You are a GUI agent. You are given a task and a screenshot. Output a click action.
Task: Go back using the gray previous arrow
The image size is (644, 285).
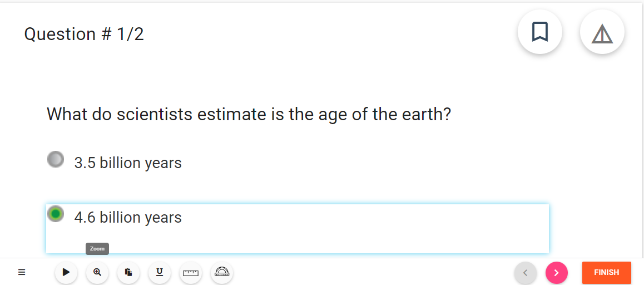tap(526, 273)
